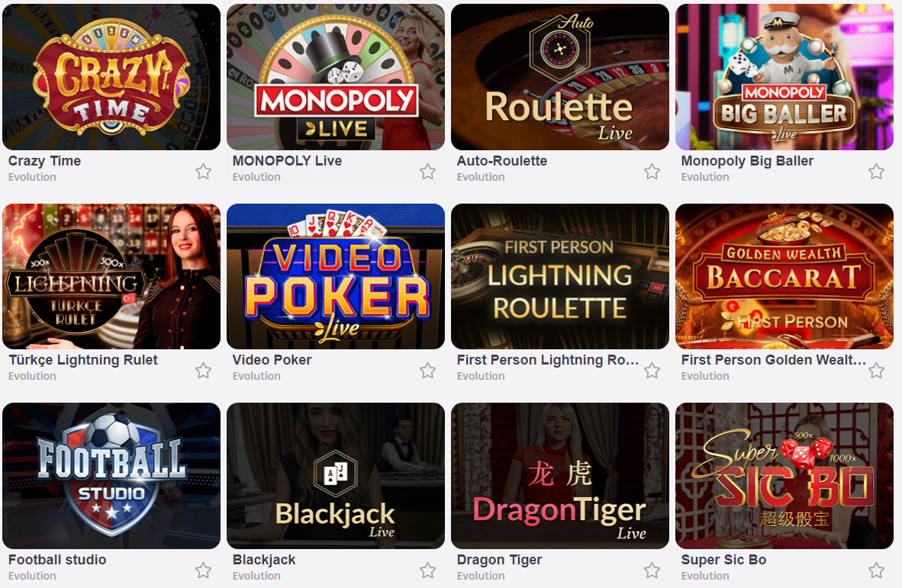This screenshot has height=588, width=902.
Task: Open the Video Poker Live thumbnail
Action: [336, 277]
